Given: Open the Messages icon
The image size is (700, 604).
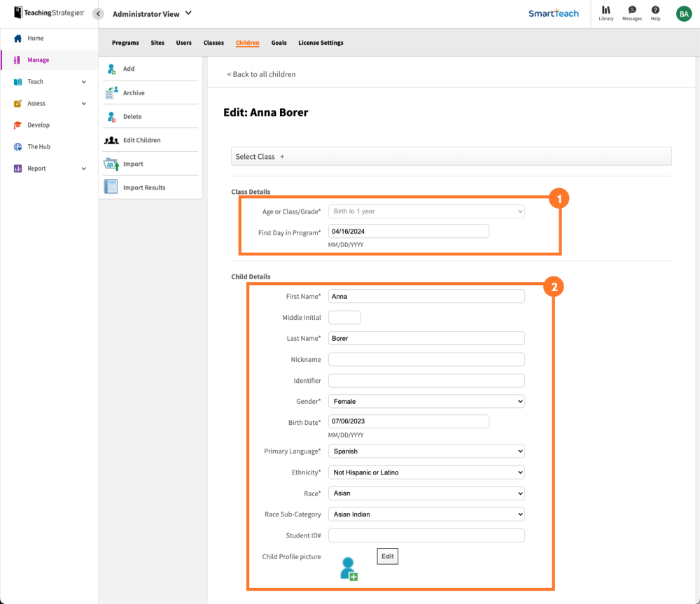Looking at the screenshot, I should coord(631,13).
